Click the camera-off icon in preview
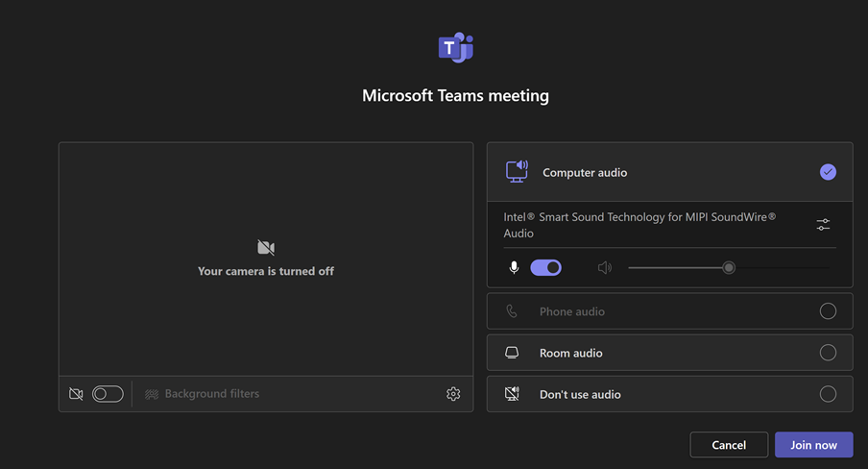The height and width of the screenshot is (469, 868). [x=266, y=247]
